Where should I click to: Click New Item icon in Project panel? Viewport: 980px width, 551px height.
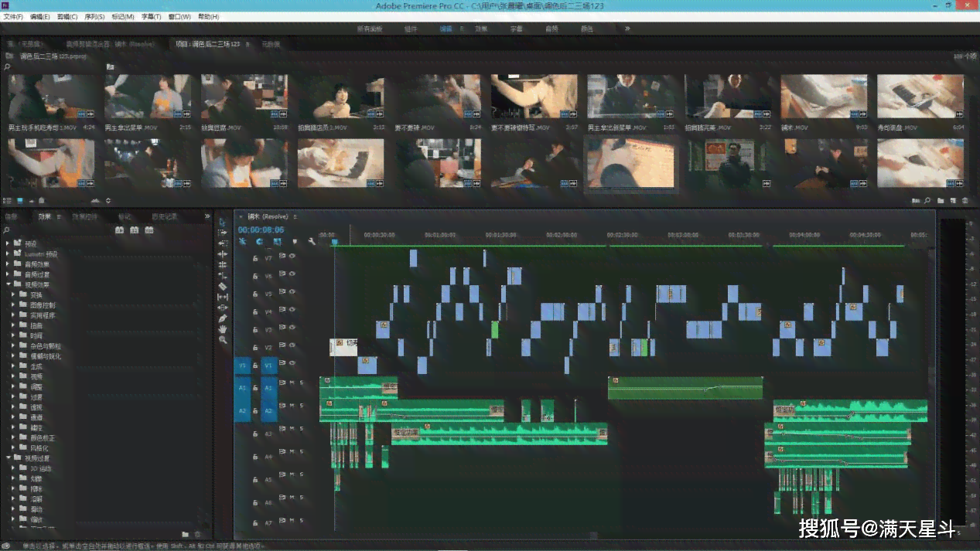(952, 200)
